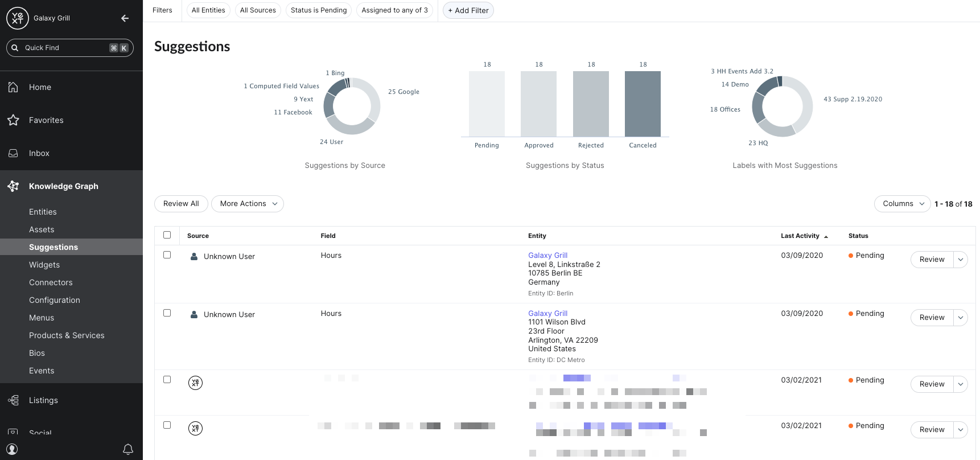The height and width of the screenshot is (460, 980).
Task: Go to Entities in Knowledge Graph menu
Action: pos(43,212)
